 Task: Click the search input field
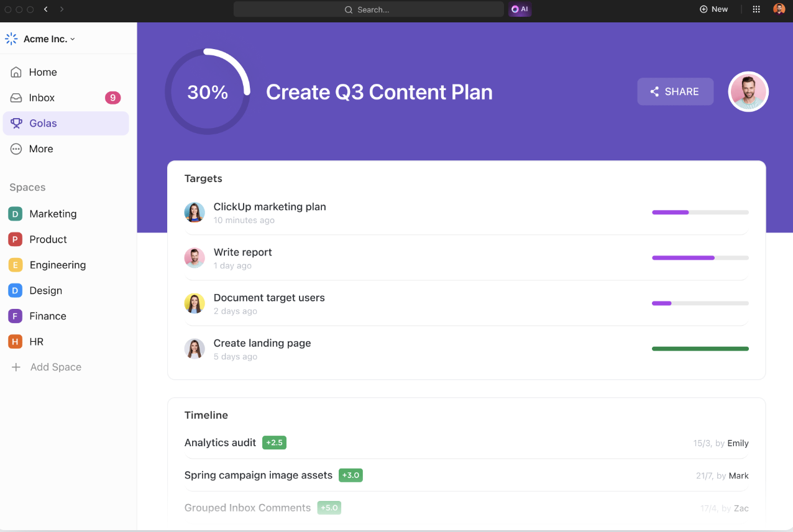pyautogui.click(x=369, y=9)
